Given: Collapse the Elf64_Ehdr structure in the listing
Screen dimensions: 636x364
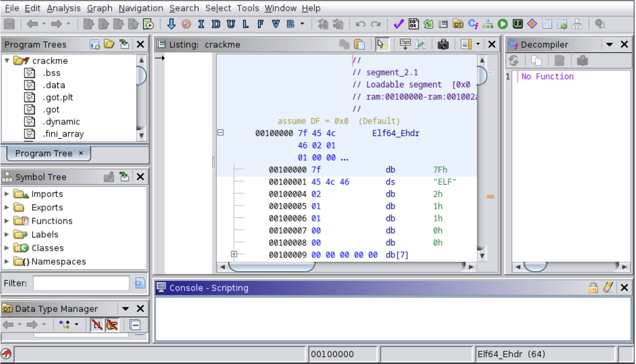Looking at the screenshot, I should (x=221, y=133).
